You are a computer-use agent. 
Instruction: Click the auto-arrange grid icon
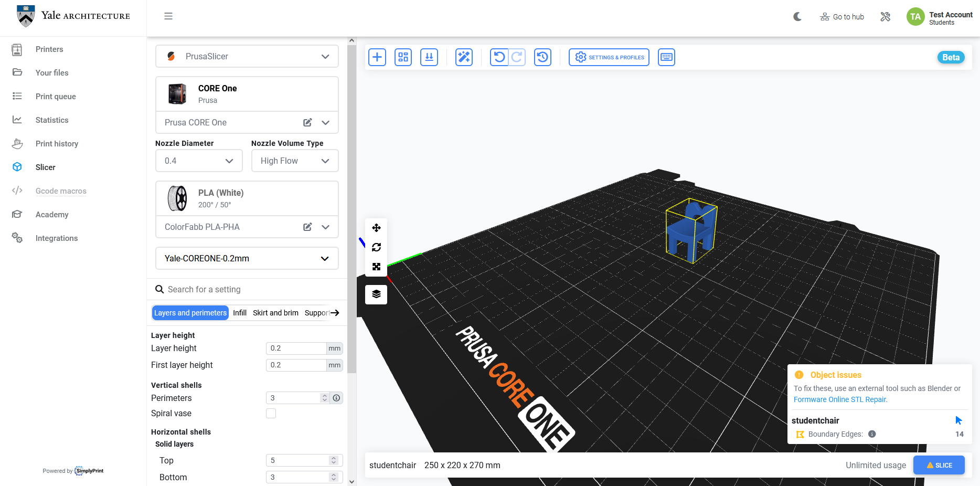tap(403, 57)
